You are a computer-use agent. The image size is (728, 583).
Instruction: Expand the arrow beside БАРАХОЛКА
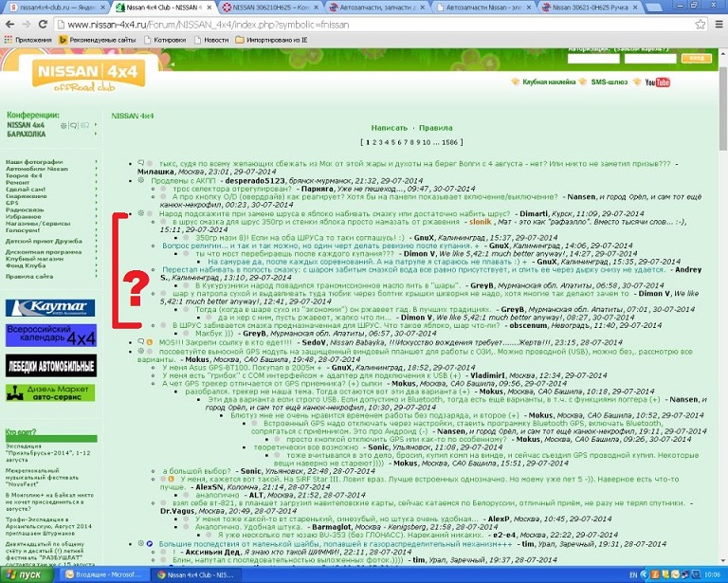click(x=96, y=135)
